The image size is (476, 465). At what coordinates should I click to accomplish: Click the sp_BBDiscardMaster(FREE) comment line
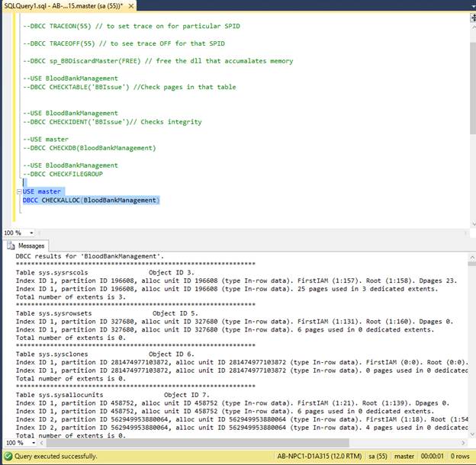(158, 61)
